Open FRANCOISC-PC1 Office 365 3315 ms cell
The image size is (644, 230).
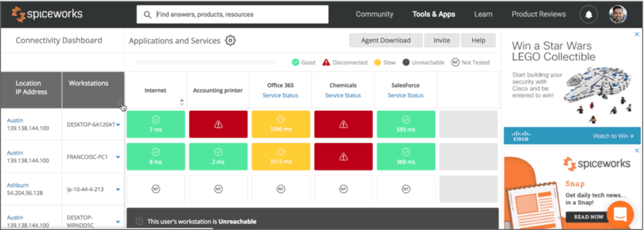click(281, 156)
